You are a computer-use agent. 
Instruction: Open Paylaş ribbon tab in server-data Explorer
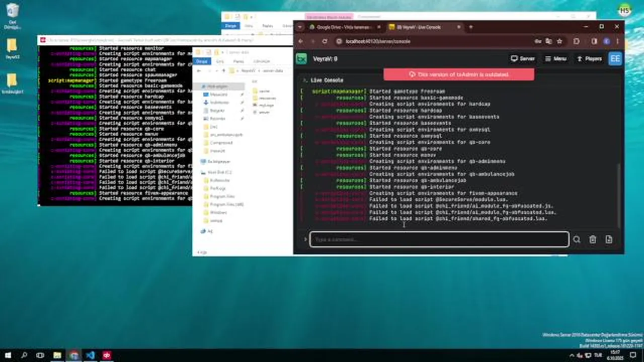[238, 61]
